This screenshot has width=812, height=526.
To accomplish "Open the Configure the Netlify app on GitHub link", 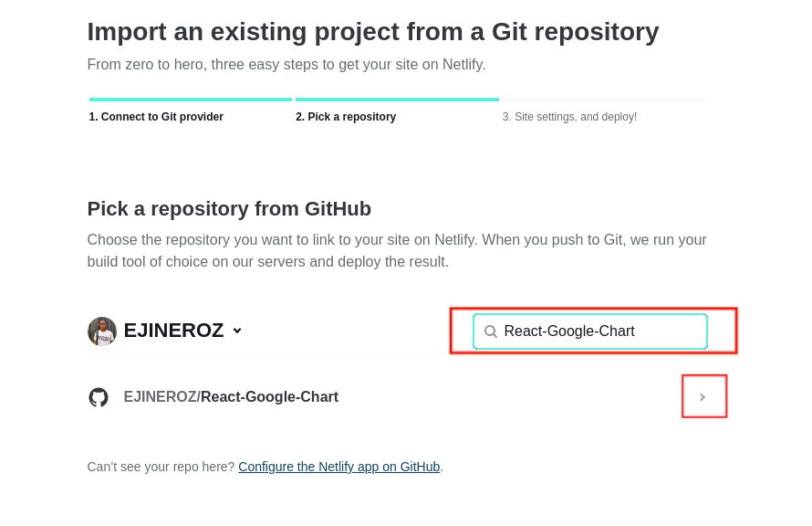I will coord(339,467).
